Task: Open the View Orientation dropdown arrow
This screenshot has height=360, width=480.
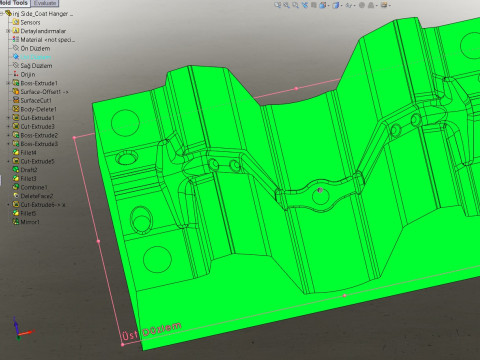Action: 328,5
